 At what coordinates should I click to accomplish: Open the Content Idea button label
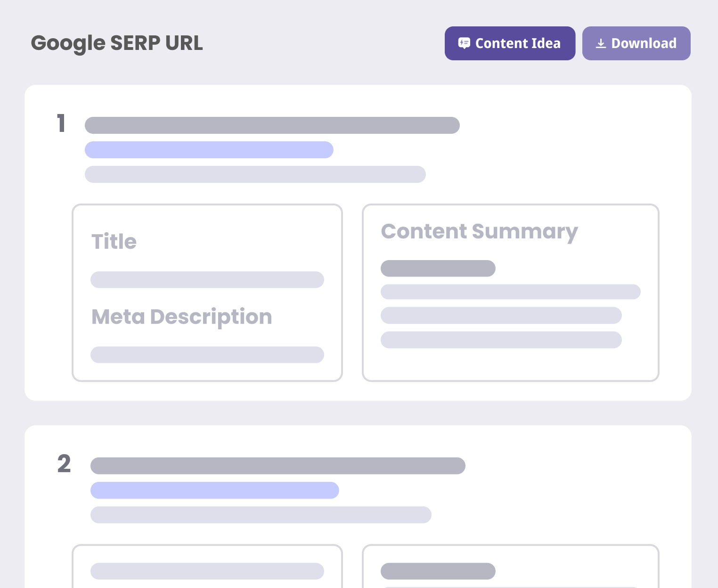[518, 43]
